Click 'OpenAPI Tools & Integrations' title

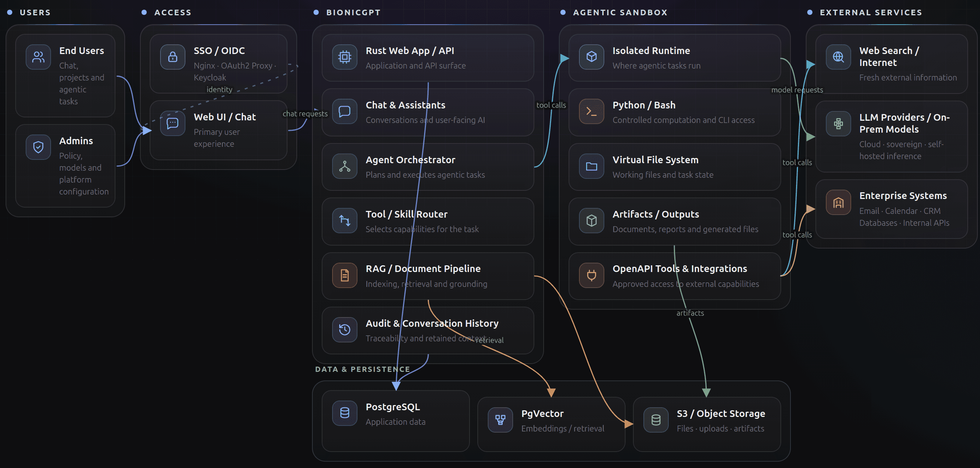pyautogui.click(x=680, y=269)
